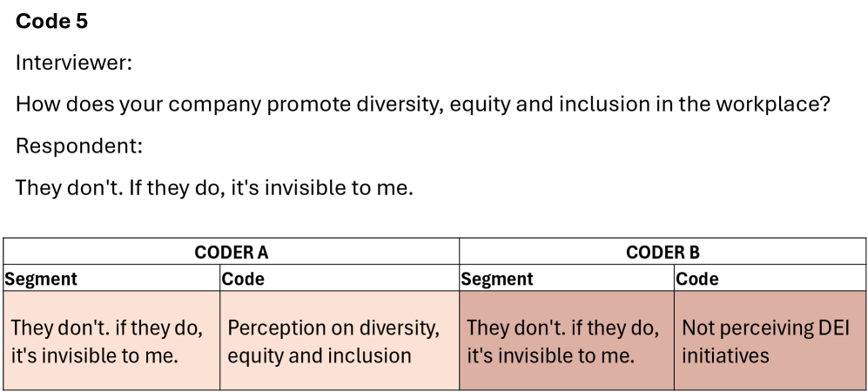
Task: Click the "Not perceiving DEI initiatives" cell
Action: click(770, 341)
